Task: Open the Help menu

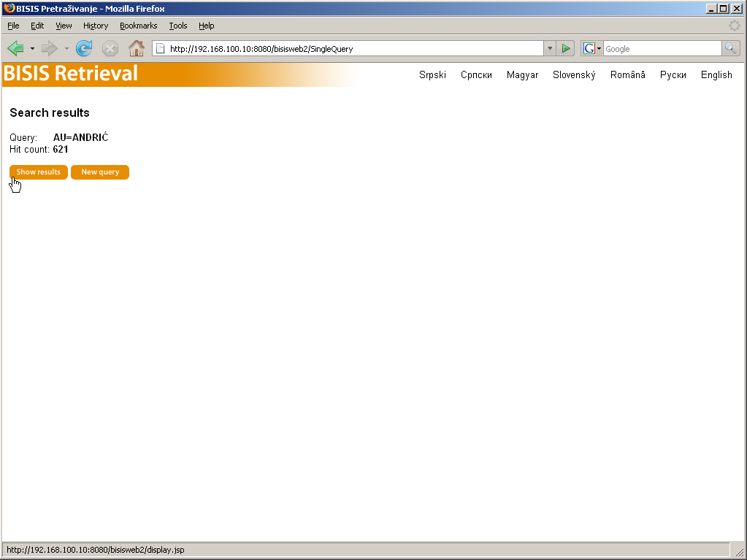Action: tap(206, 26)
